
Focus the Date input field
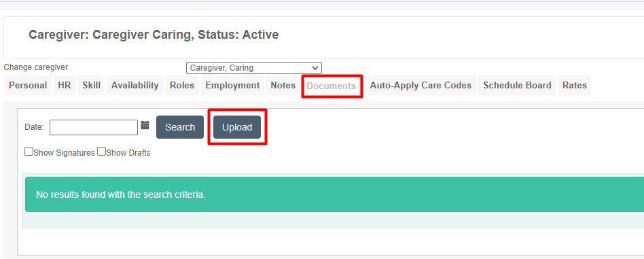[x=94, y=127]
